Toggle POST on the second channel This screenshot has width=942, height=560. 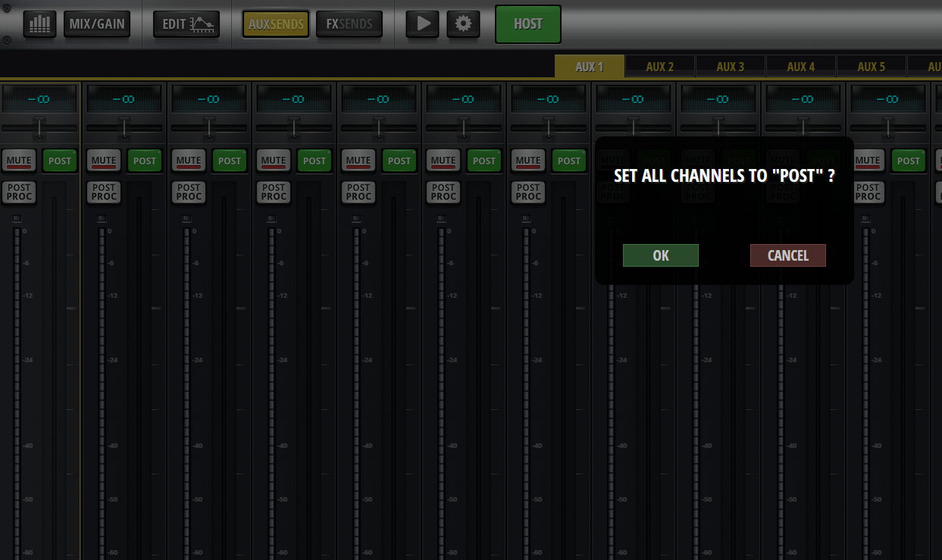click(144, 161)
